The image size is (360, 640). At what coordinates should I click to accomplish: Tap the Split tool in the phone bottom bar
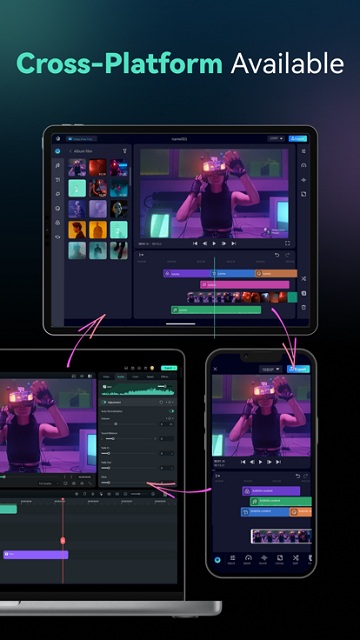point(296,560)
